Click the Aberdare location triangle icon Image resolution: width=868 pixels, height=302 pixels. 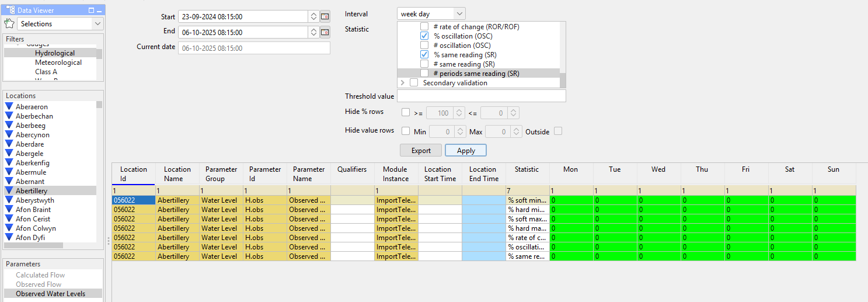click(9, 144)
